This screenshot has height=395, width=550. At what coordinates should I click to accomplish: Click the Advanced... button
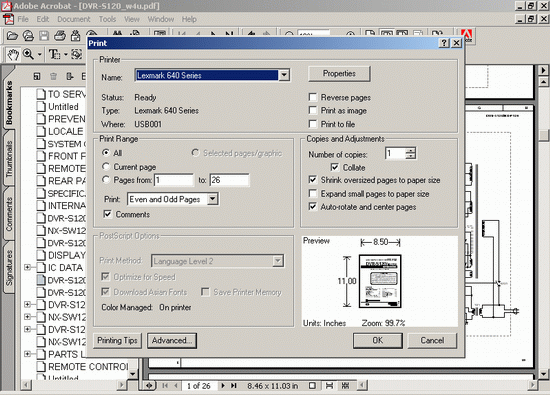click(172, 341)
